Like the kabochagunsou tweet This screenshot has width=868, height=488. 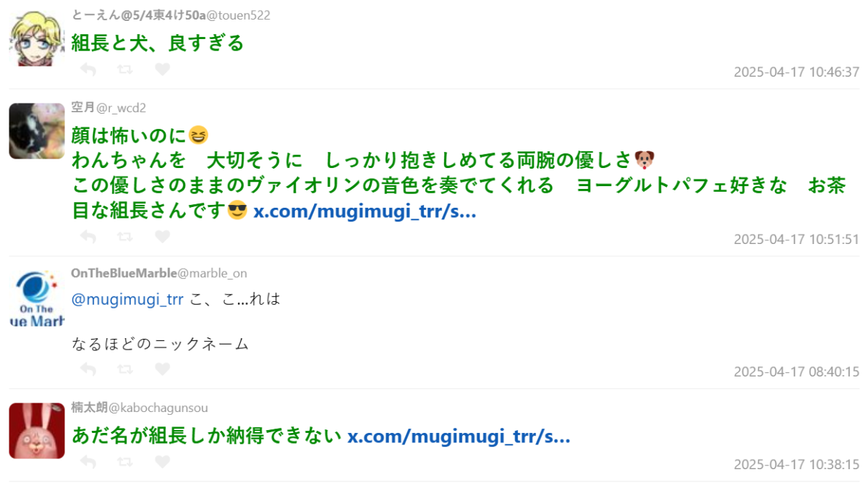(163, 462)
